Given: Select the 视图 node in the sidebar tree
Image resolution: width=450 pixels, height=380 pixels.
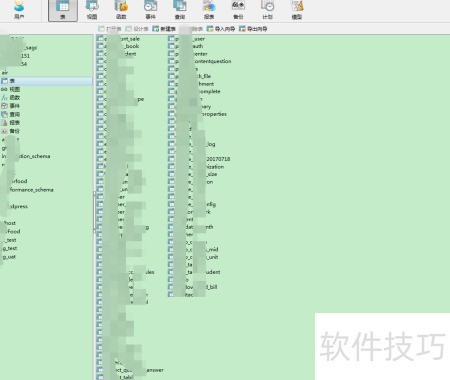Looking at the screenshot, I should point(11,89).
